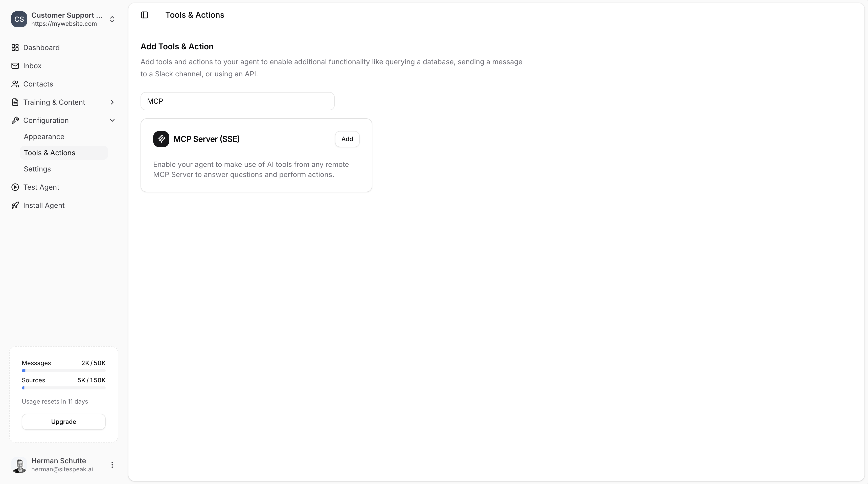Viewport: 868px width, 484px height.
Task: Collapse the Configuration section
Action: (112, 120)
